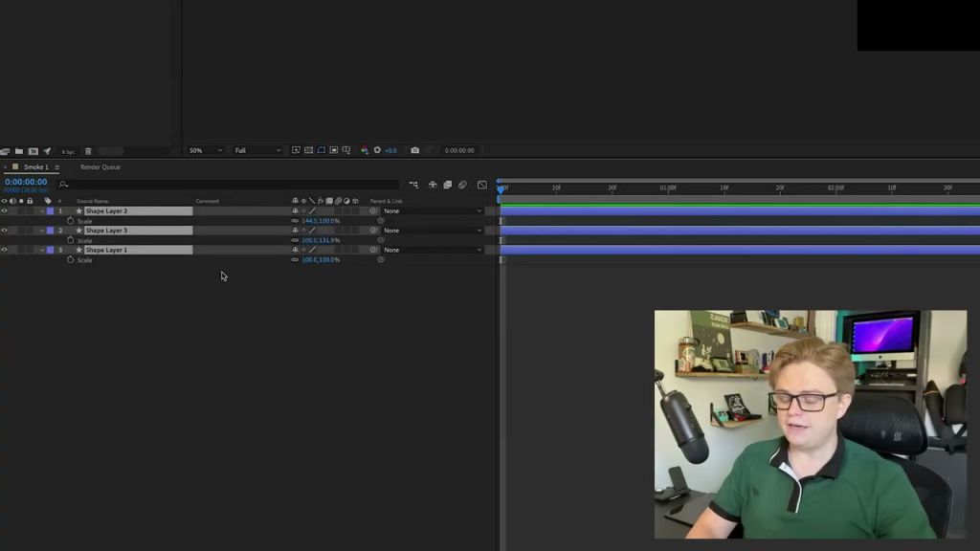Toggle transparency grid in viewer
The image size is (980, 551).
309,150
